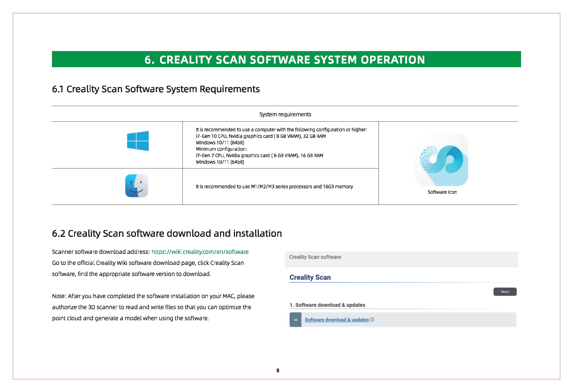Open the wiki.creality.com/en/software link

[200, 252]
